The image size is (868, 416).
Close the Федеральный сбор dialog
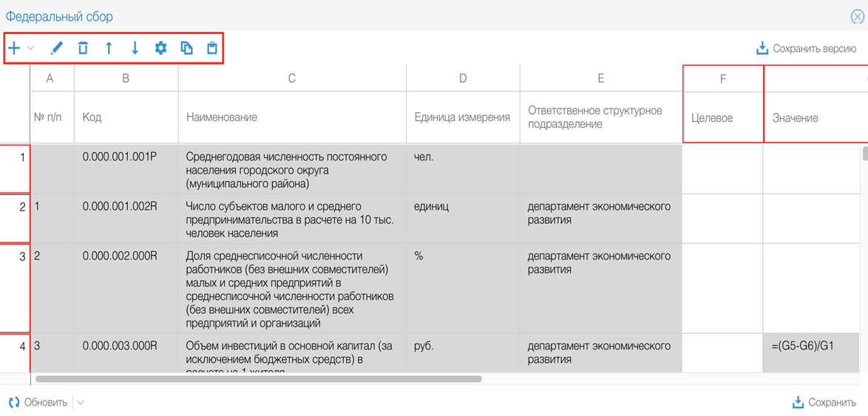point(857,17)
